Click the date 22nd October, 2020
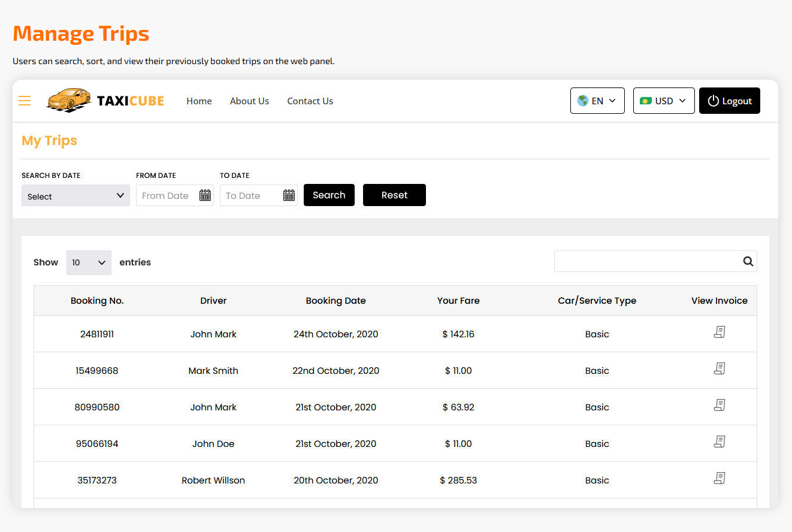The height and width of the screenshot is (532, 792). click(335, 371)
